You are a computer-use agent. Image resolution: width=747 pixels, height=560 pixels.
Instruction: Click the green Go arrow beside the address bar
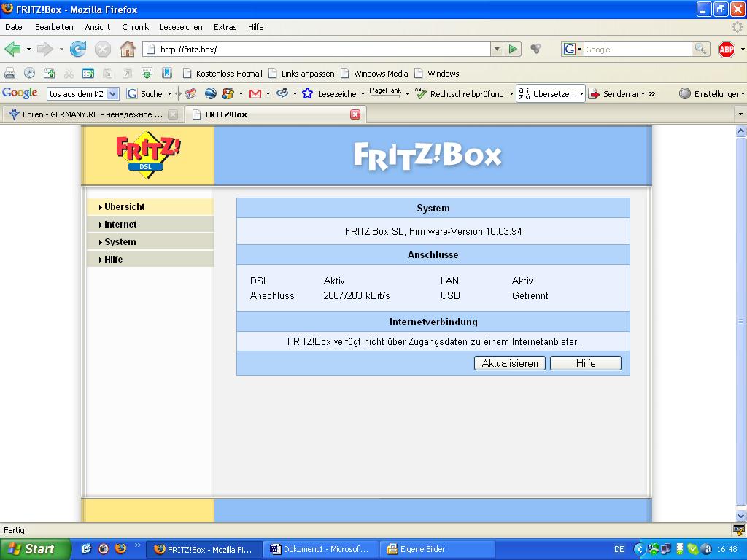(x=513, y=49)
